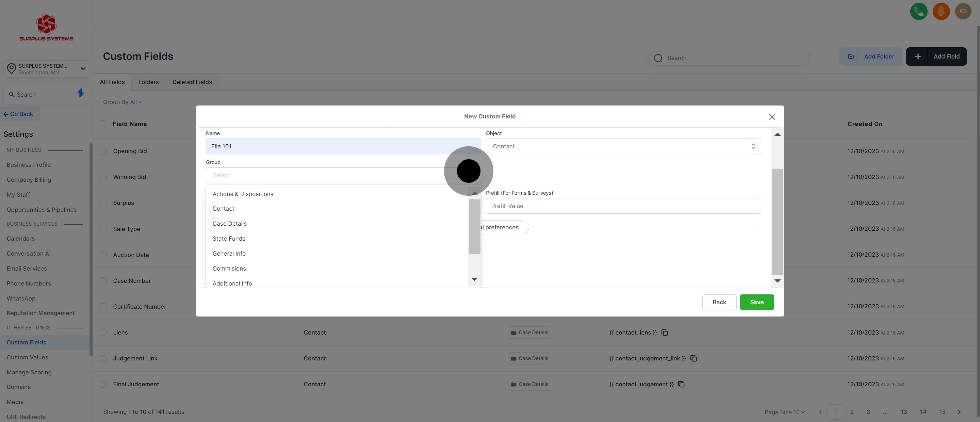
Task: Copy the contact.liens merge key
Action: point(664,332)
